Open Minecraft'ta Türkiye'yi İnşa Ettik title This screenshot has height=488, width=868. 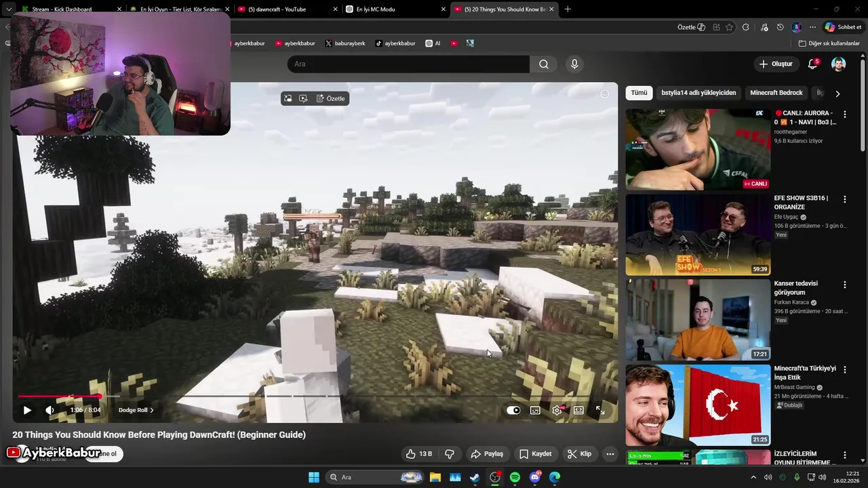(805, 373)
